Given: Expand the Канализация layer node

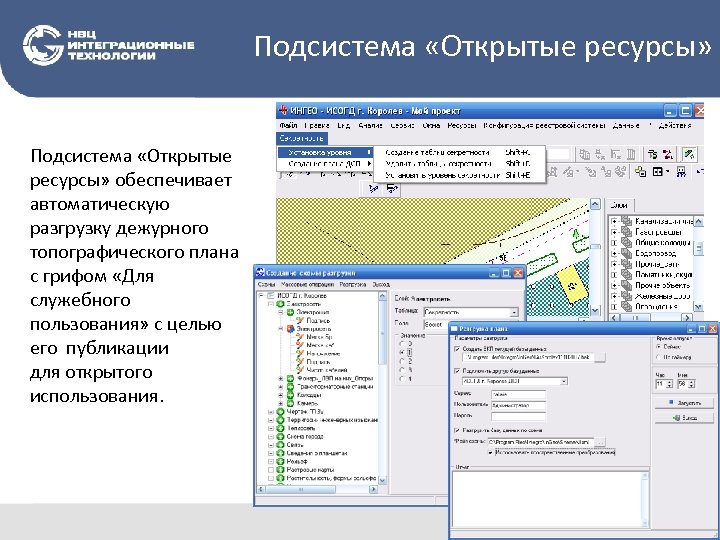Looking at the screenshot, I should pos(614,222).
